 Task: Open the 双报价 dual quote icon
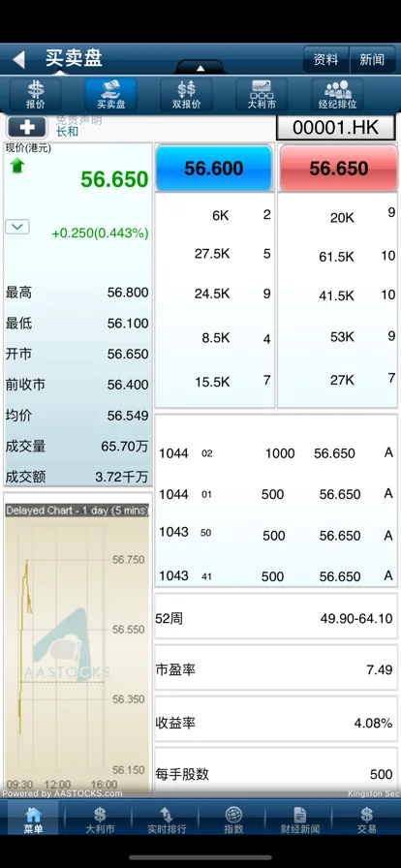[x=186, y=95]
